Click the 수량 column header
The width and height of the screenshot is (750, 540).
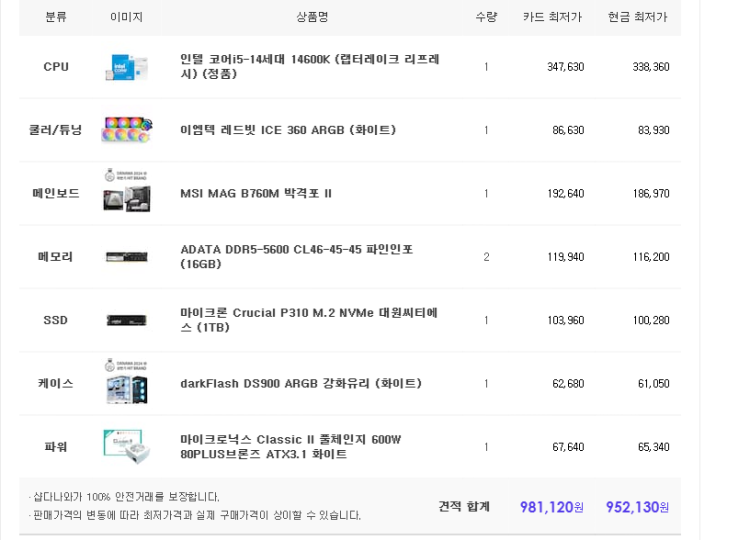coord(486,17)
